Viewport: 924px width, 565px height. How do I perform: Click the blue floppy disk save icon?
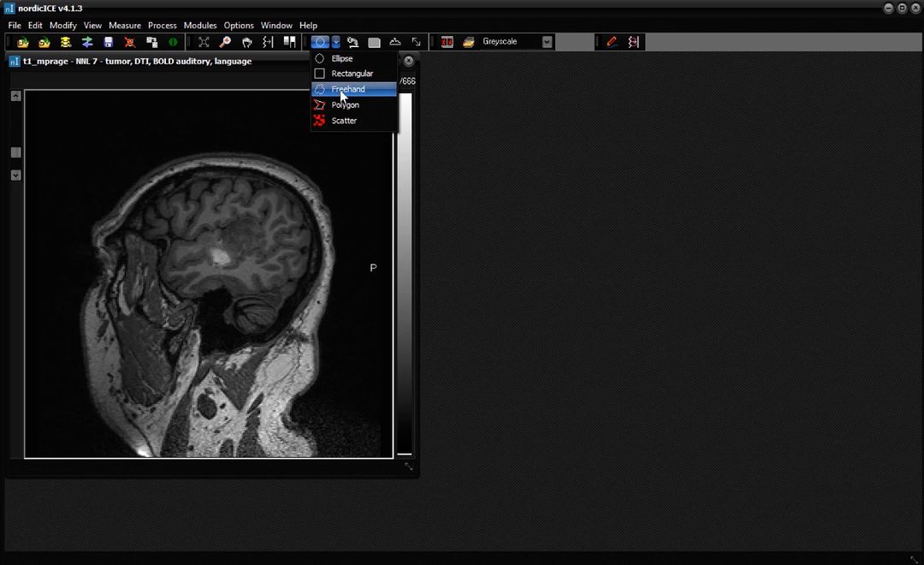click(x=109, y=42)
